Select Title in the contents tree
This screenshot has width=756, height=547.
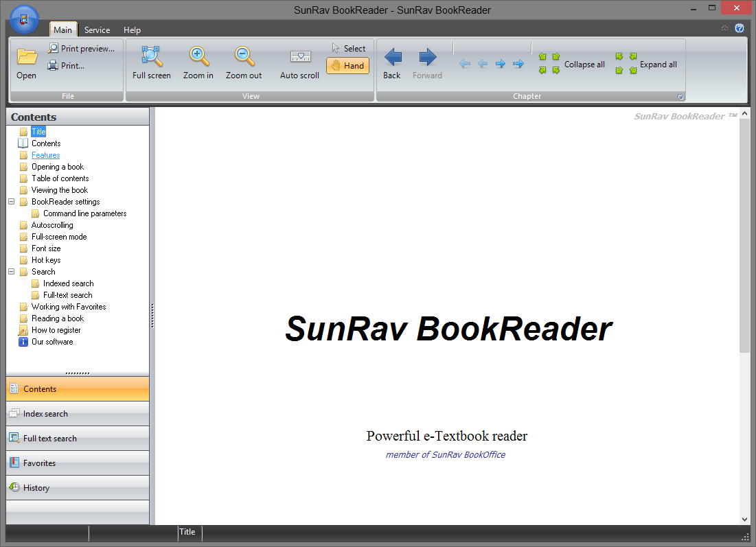pyautogui.click(x=38, y=132)
